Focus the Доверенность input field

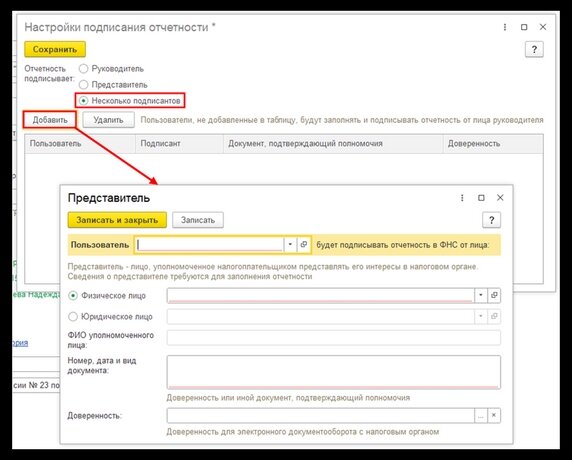point(321,415)
